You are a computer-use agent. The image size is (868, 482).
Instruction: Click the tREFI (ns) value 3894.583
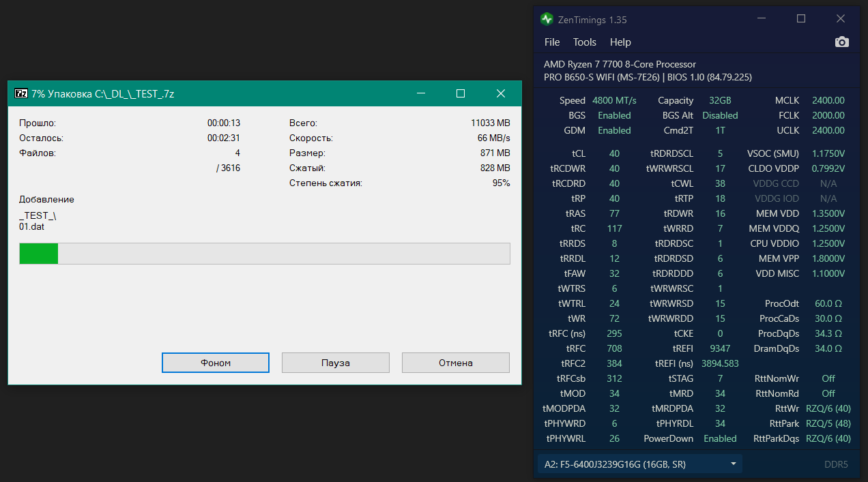point(720,363)
